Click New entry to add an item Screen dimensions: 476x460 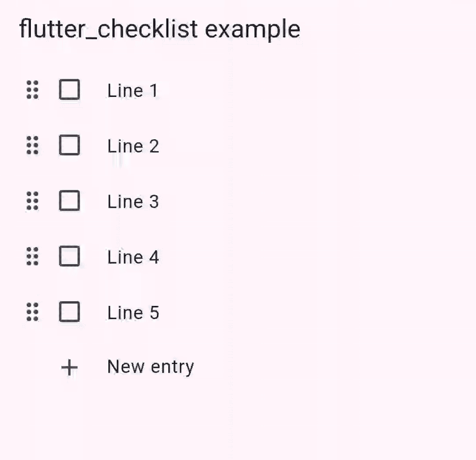tap(151, 367)
